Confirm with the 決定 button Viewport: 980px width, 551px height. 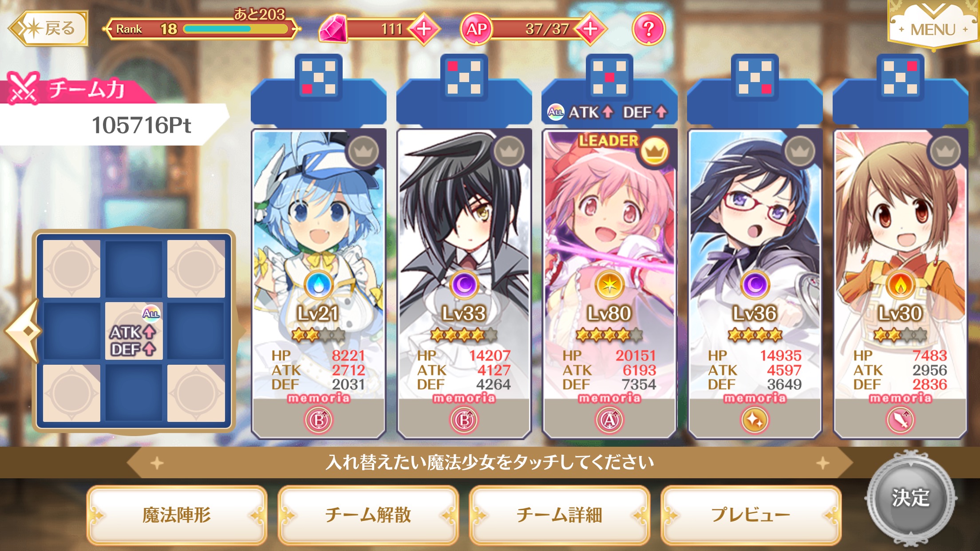[910, 497]
